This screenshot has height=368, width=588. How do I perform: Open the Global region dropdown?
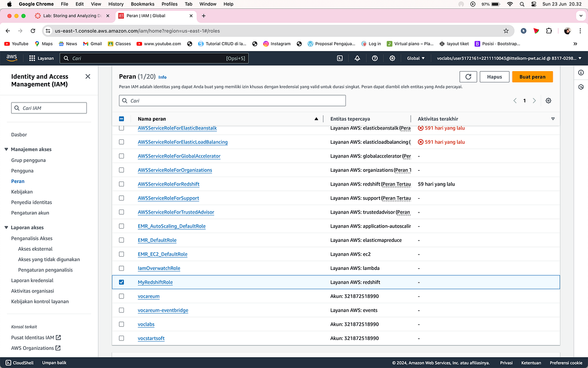[x=415, y=57]
